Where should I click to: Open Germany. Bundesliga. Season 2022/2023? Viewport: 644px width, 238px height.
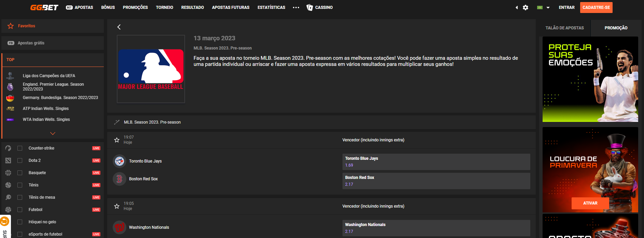(x=60, y=98)
